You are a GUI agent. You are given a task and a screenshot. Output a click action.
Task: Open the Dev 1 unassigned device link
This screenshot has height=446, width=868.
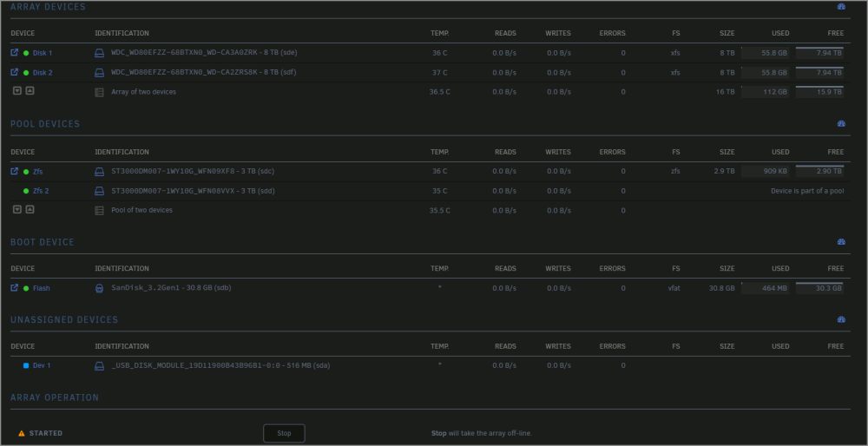tap(42, 366)
